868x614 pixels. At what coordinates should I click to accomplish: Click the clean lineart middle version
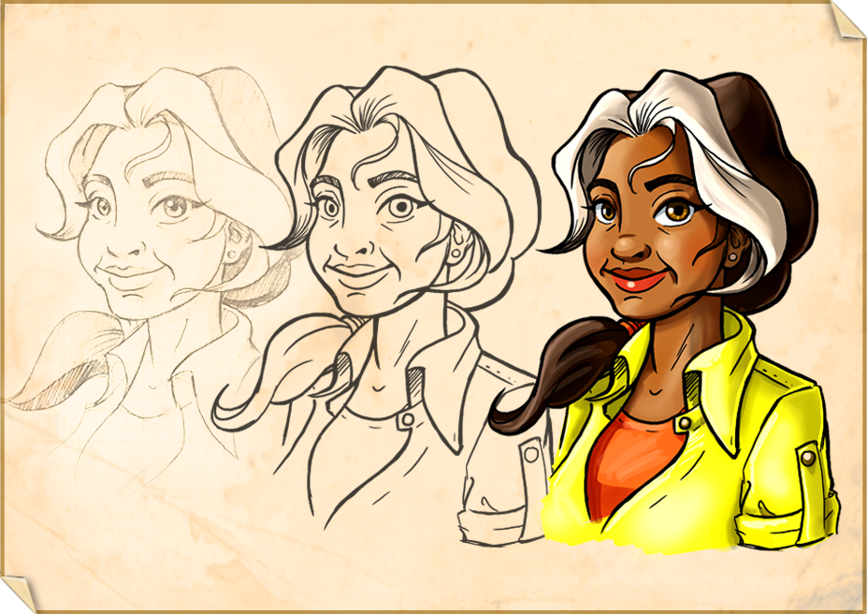(374, 262)
